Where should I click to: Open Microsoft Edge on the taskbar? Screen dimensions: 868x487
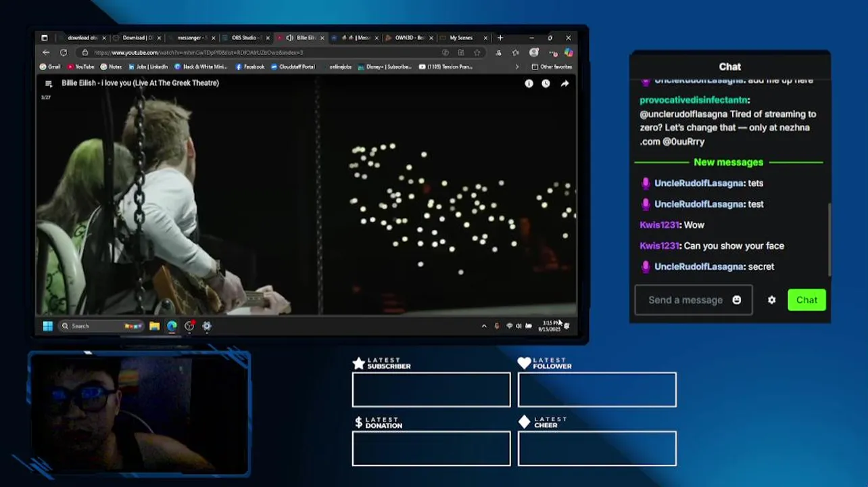pos(172,326)
